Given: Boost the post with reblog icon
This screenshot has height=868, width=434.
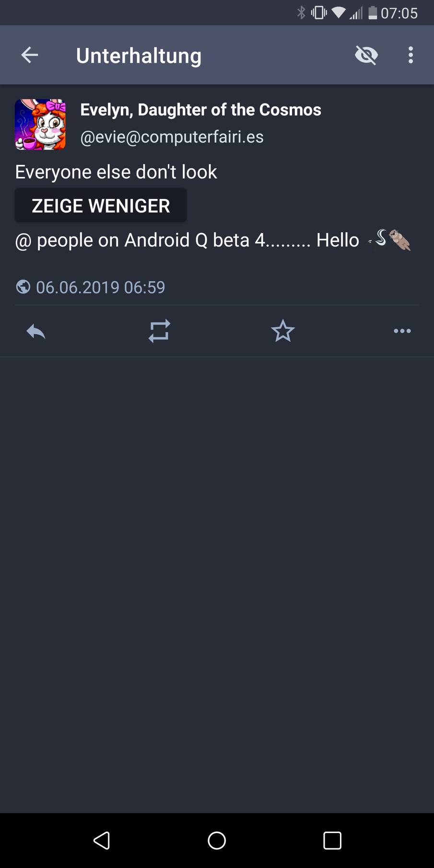Looking at the screenshot, I should click(159, 331).
